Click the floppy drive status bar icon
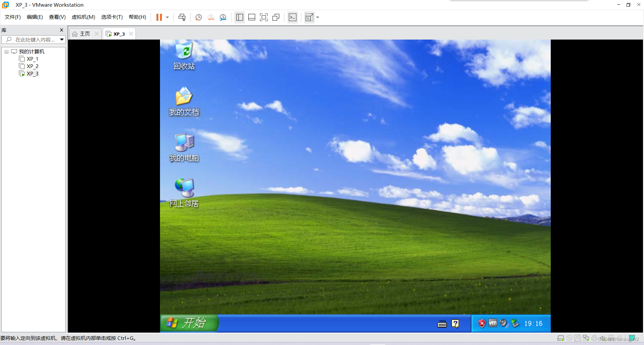This screenshot has width=644, height=345. (x=578, y=338)
